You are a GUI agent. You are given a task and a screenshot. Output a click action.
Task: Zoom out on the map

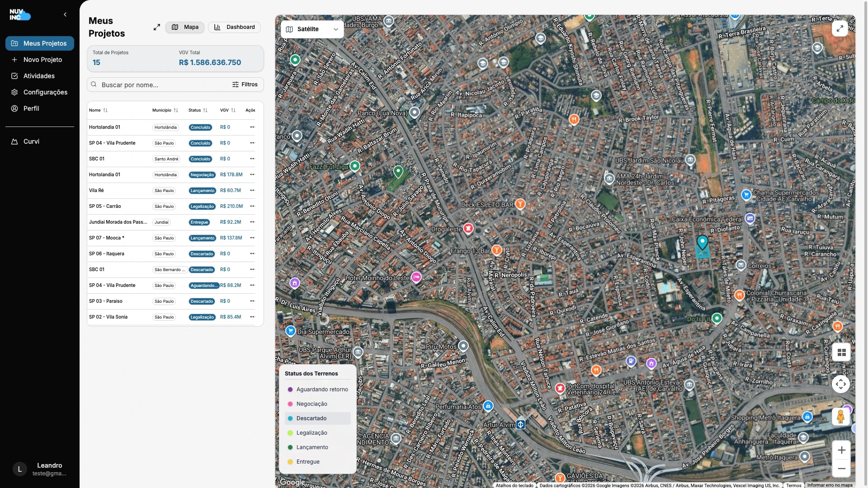pyautogui.click(x=841, y=469)
